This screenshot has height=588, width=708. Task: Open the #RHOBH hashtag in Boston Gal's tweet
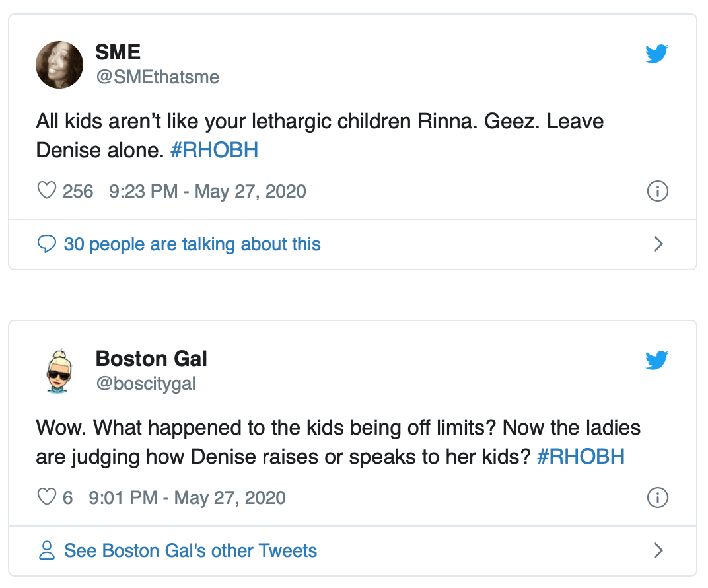(x=581, y=457)
